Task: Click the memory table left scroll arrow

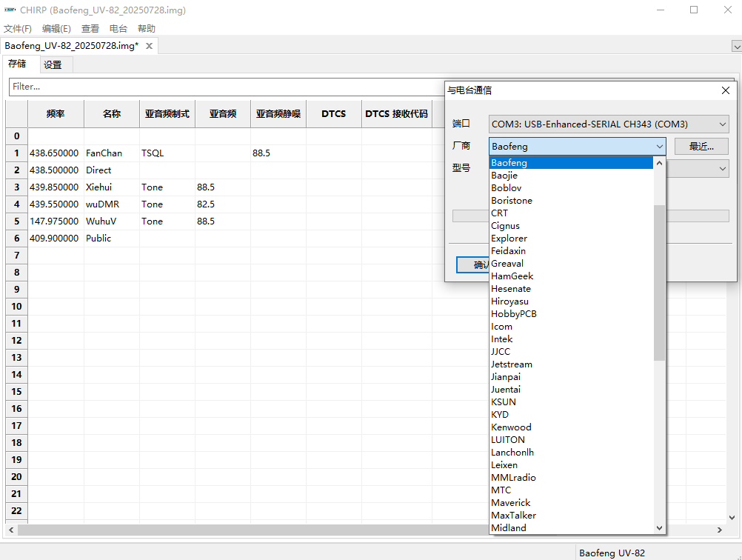Action: point(11,530)
